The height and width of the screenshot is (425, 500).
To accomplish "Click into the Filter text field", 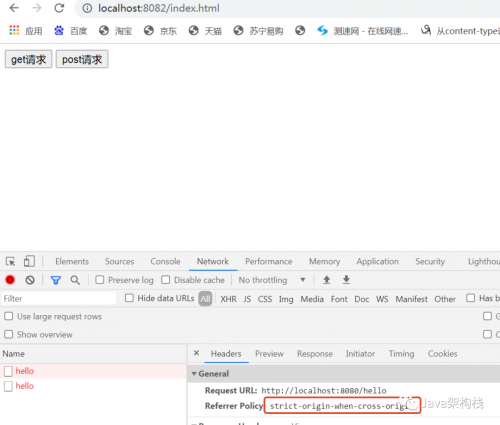I will tap(59, 299).
